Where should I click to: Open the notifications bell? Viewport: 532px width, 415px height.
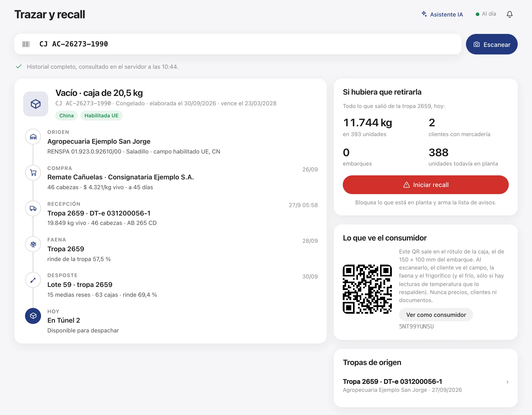tap(509, 14)
